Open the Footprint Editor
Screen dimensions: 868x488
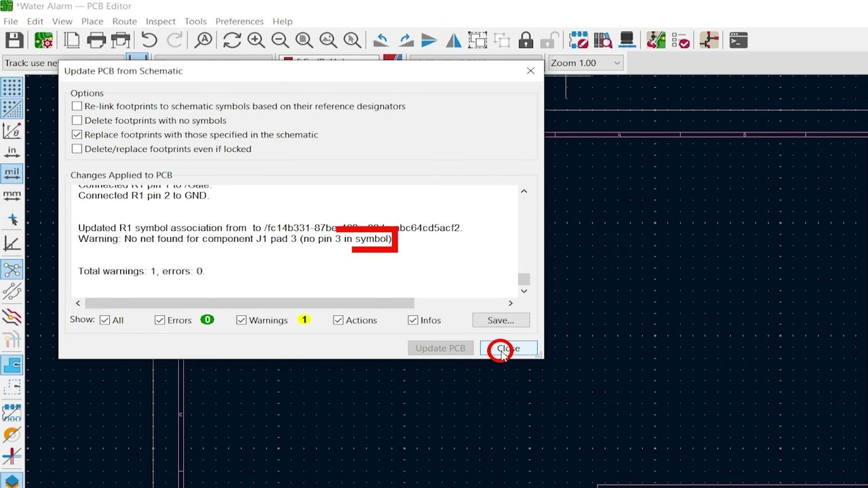pyautogui.click(x=578, y=41)
